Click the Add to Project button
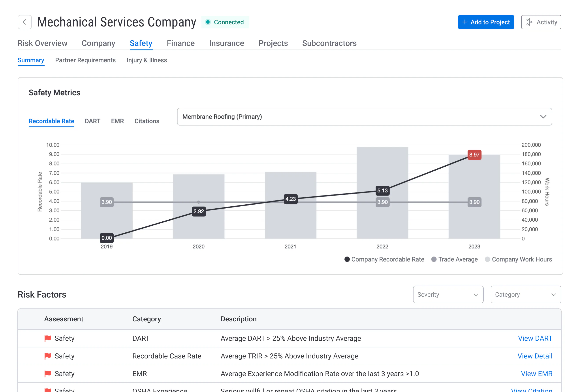 486,22
